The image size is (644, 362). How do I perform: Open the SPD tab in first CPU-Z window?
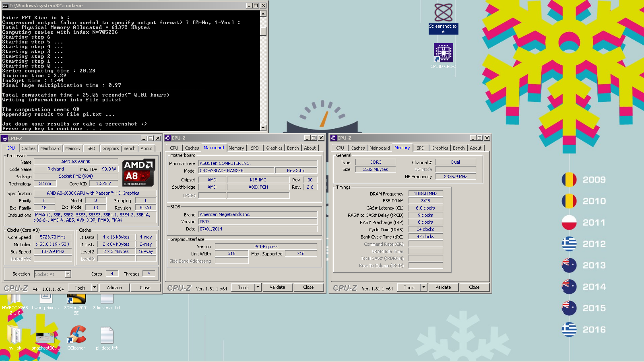[91, 148]
